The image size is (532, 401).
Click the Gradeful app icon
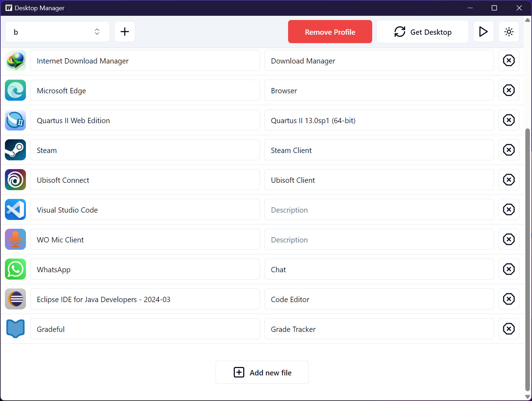tap(15, 329)
